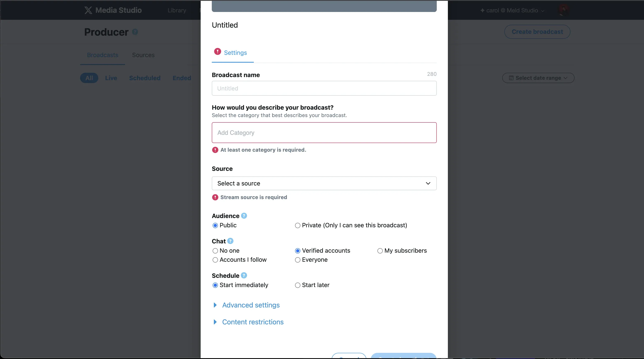Choose Verified accounts for chat
Viewport: 644px width, 359px height.
[x=297, y=251]
